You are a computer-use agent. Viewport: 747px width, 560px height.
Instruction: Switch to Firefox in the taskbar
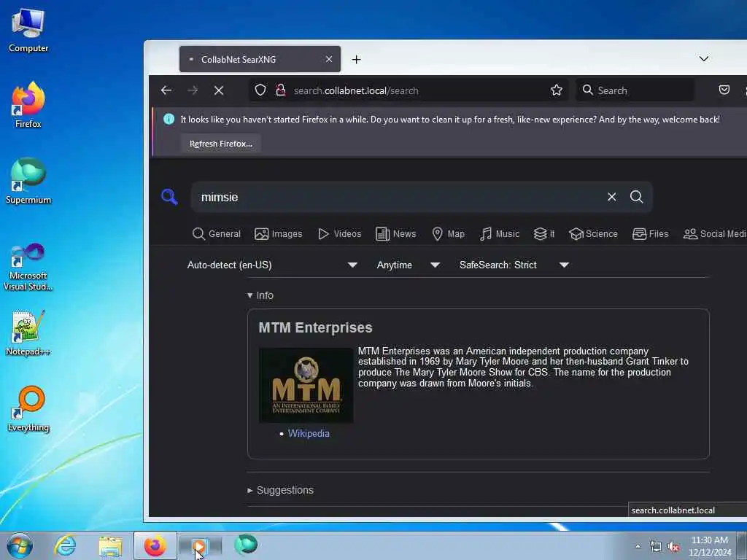pyautogui.click(x=155, y=545)
